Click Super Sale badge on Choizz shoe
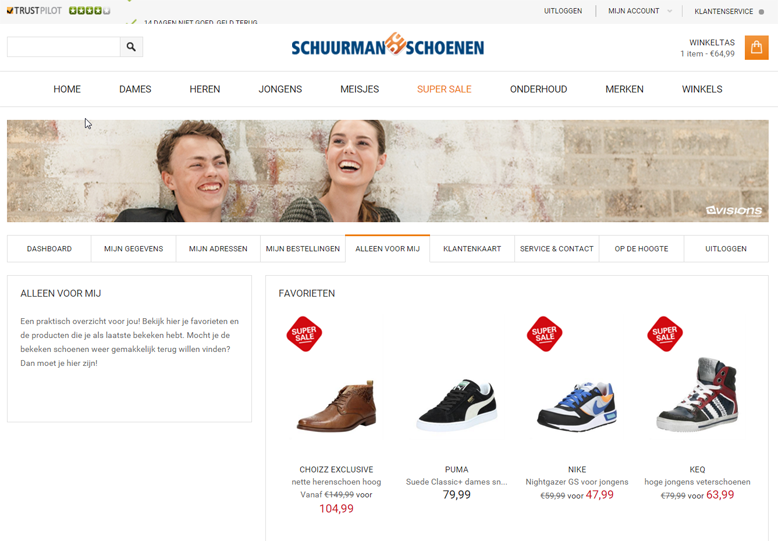 pyautogui.click(x=304, y=334)
